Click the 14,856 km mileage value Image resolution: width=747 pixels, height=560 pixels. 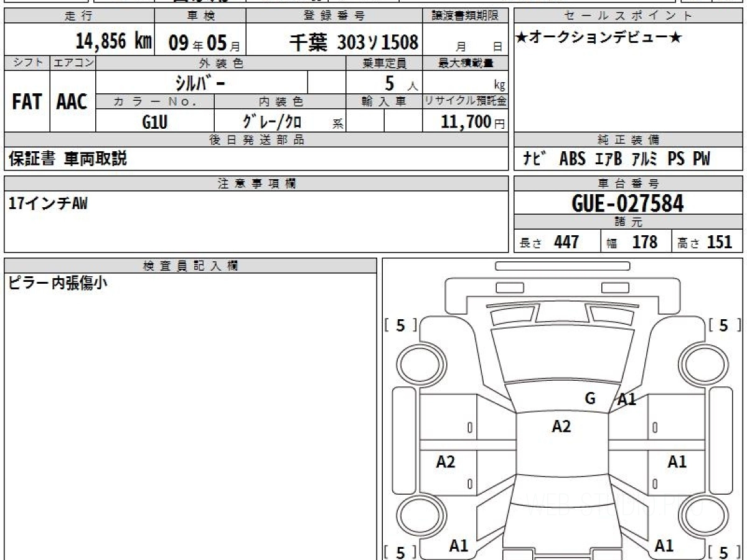(114, 42)
